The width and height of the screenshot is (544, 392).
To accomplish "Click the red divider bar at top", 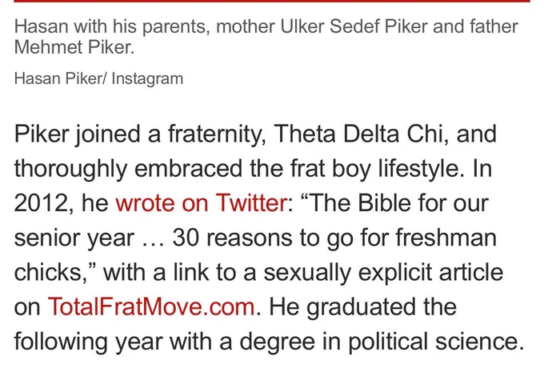I will coord(272,1).
